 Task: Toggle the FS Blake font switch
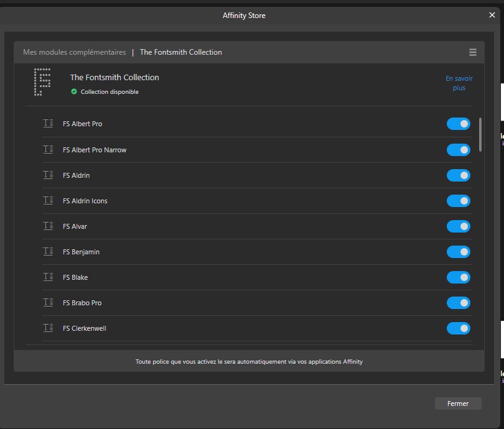click(459, 277)
